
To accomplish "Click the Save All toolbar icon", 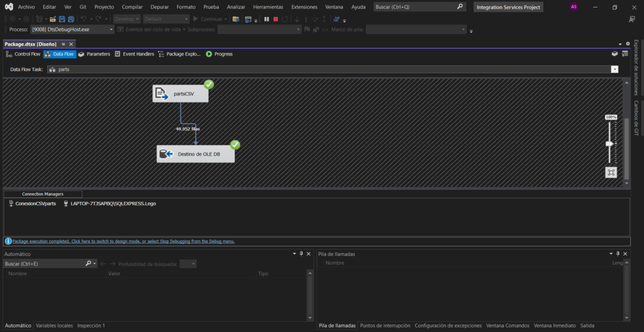I will (70, 19).
